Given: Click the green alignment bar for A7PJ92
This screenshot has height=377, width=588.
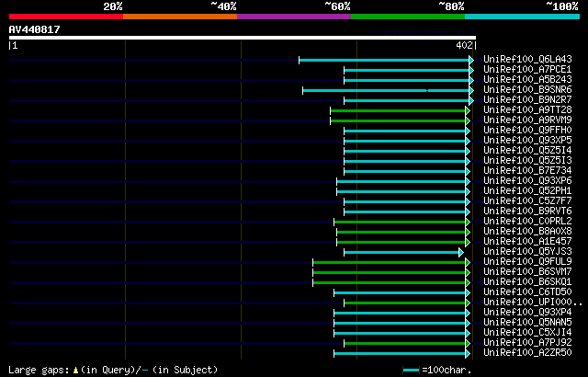Looking at the screenshot, I should tap(407, 344).
